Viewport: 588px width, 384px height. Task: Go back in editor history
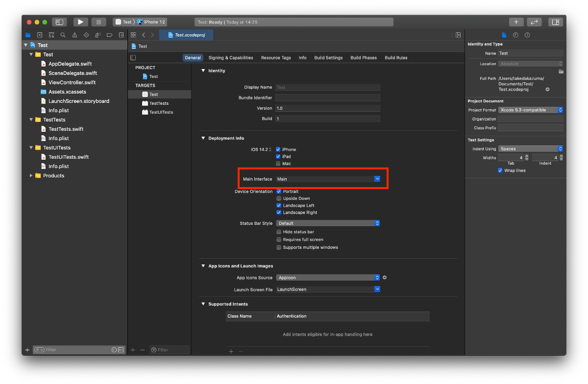point(144,35)
